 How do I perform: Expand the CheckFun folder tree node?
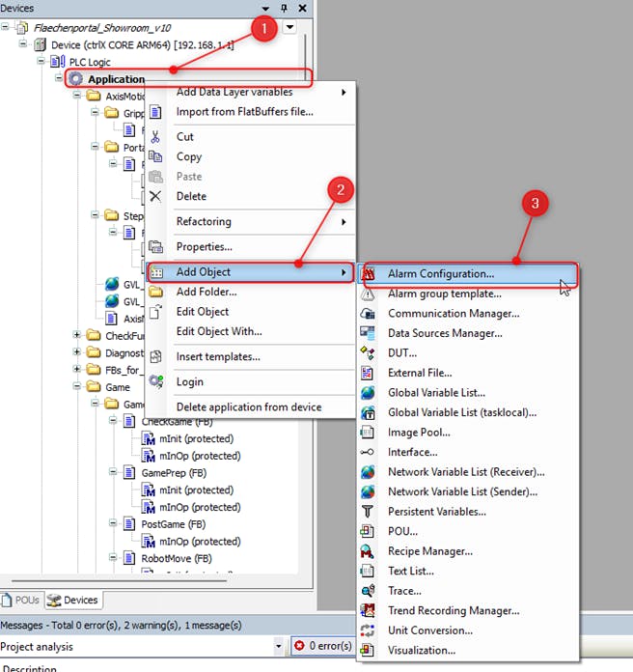77,335
